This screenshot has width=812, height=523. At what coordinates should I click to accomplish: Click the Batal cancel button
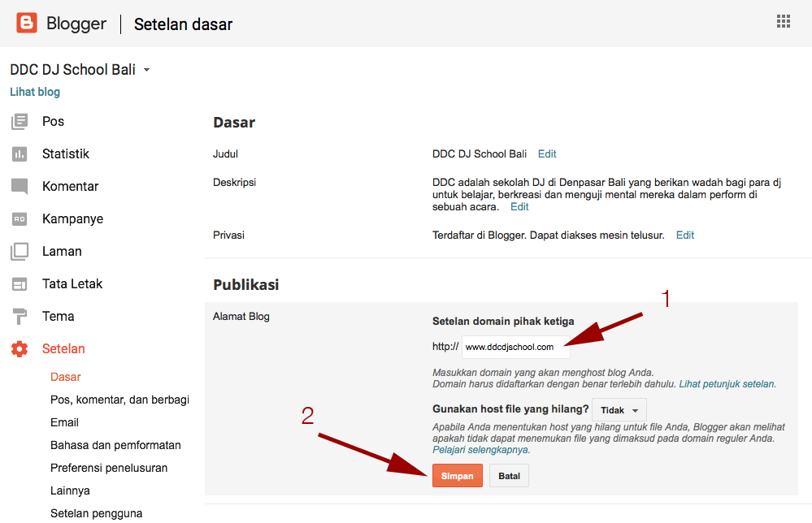[509, 476]
